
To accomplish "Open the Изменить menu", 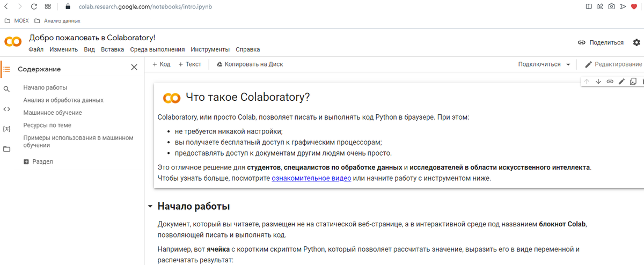I will [x=64, y=49].
